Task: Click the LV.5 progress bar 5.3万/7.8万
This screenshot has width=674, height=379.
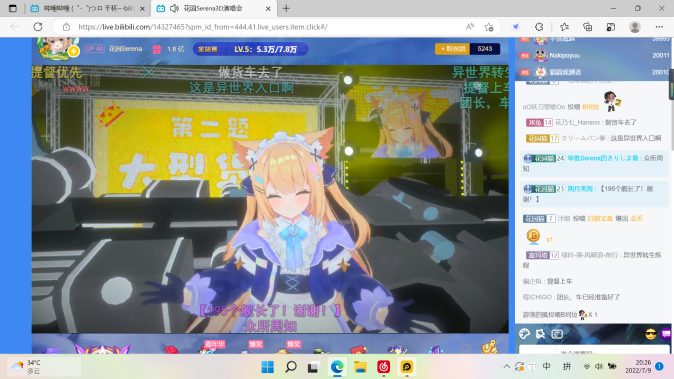Action: (x=251, y=49)
